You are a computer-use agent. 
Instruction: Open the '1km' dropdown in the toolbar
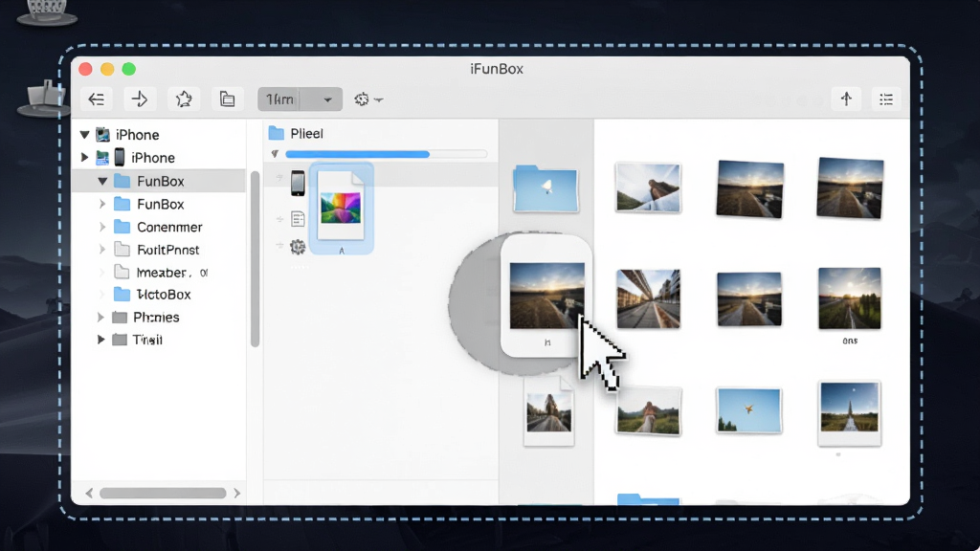tap(300, 99)
